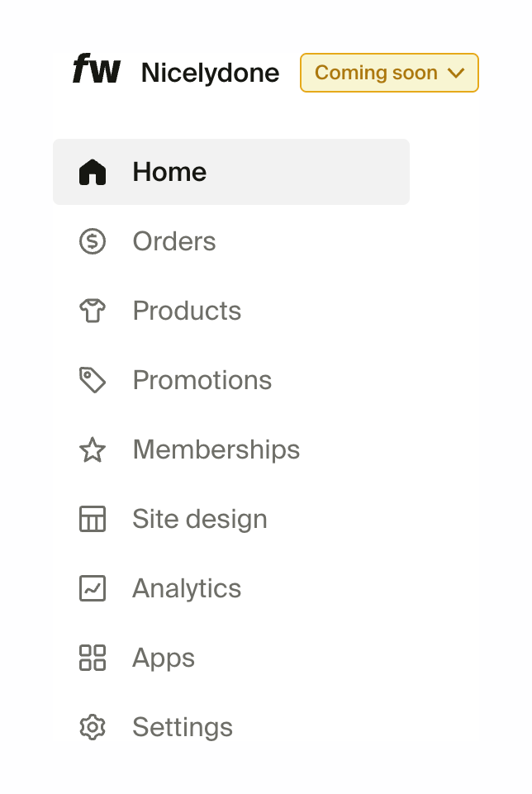Click the Site design layout icon
This screenshot has width=532, height=794.
93,519
